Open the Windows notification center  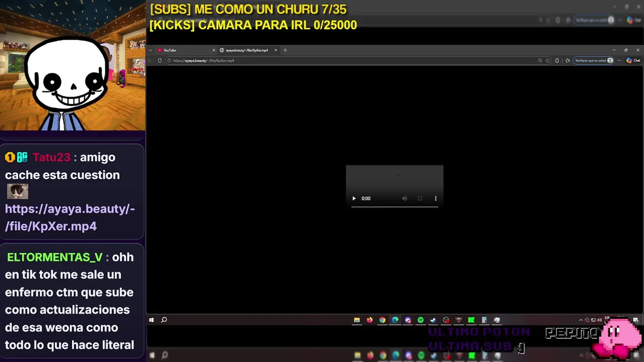636,320
